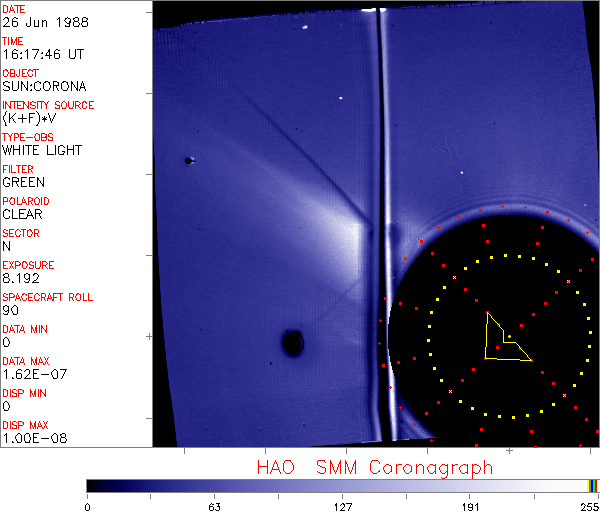Click the "CLEAR" polaroid value

click(22, 214)
